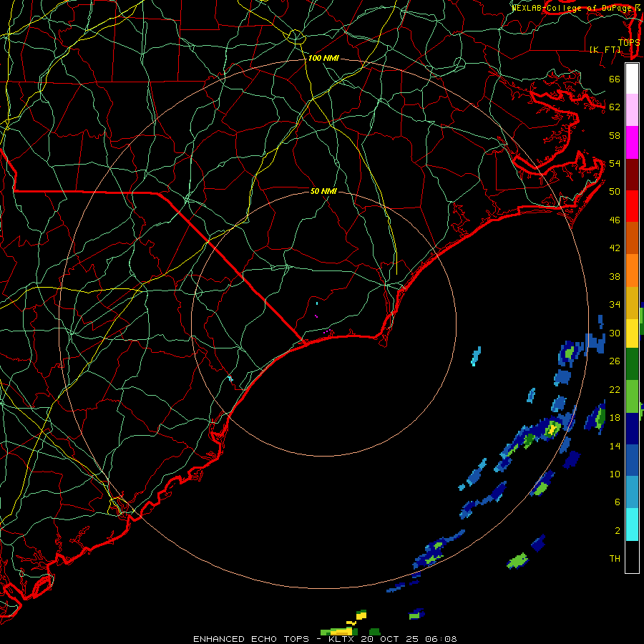Image resolution: width=644 pixels, height=644 pixels.
Task: Click the medium blue 14 kft legend swatch
Action: [632, 460]
